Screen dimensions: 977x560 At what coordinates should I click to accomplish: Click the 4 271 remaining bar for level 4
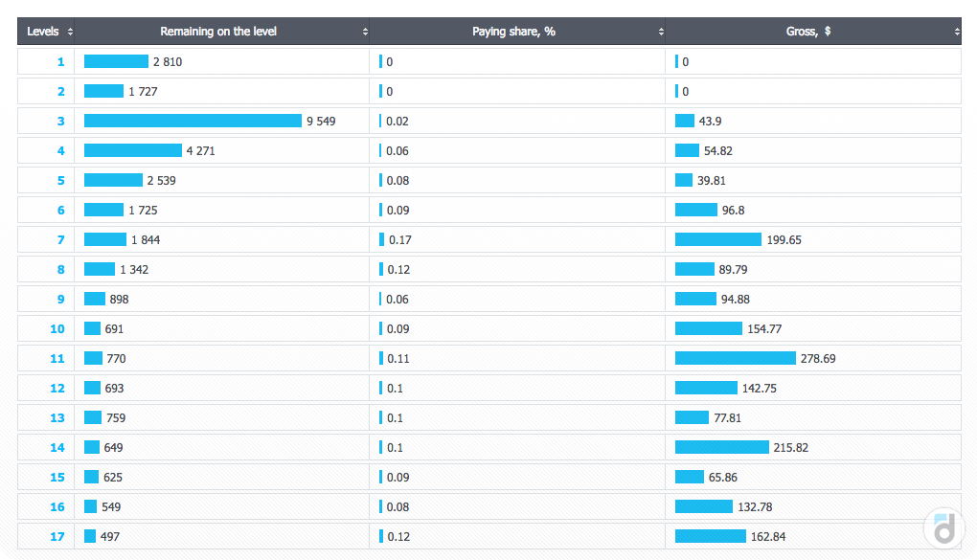(132, 151)
